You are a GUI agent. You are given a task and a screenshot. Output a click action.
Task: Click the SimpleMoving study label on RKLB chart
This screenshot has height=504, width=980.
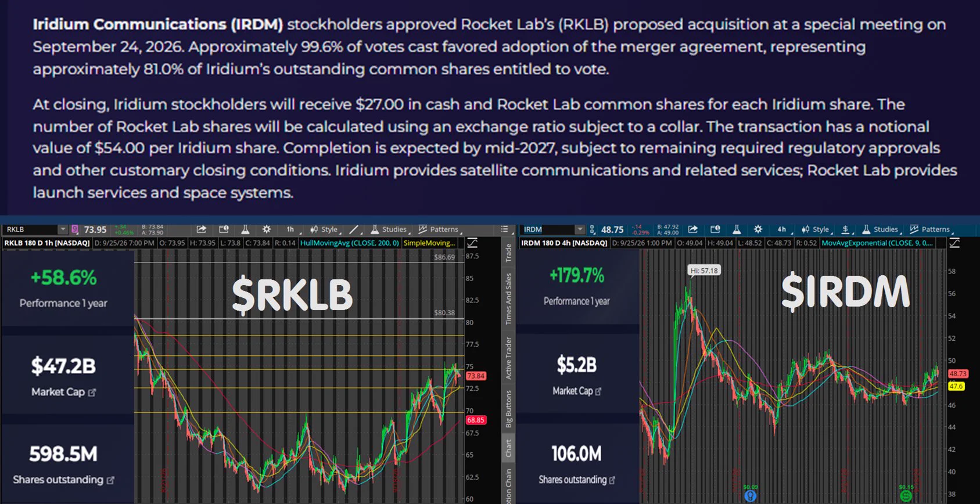tap(429, 243)
